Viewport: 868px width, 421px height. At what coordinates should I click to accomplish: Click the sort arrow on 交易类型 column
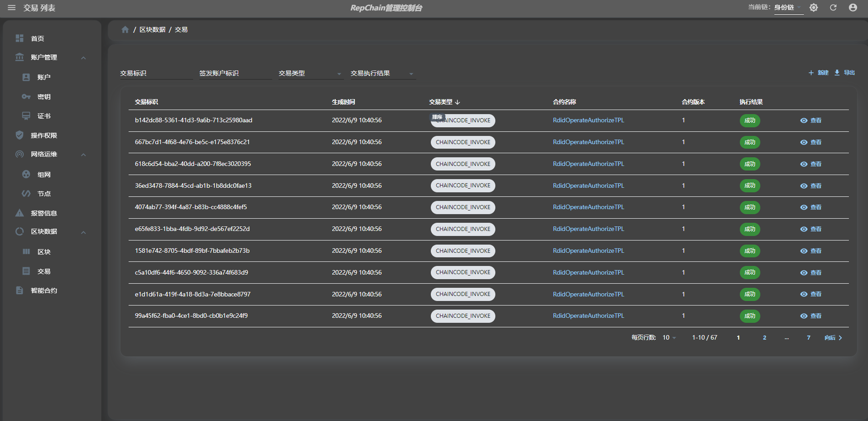[458, 102]
